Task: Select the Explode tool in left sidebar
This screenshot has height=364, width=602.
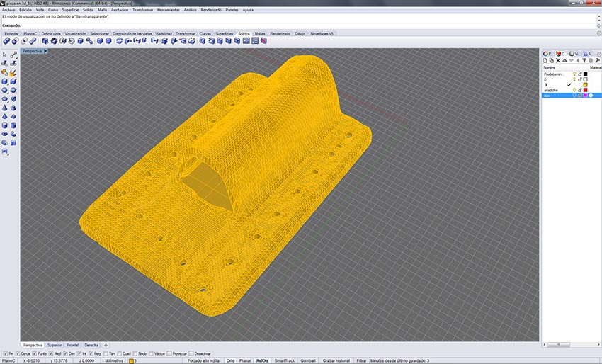Action: 13,72
